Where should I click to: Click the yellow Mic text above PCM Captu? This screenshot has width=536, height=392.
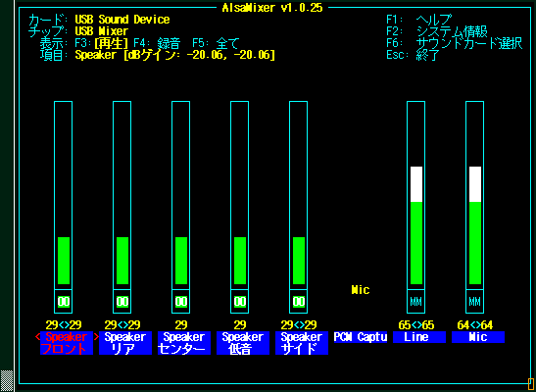pos(361,290)
